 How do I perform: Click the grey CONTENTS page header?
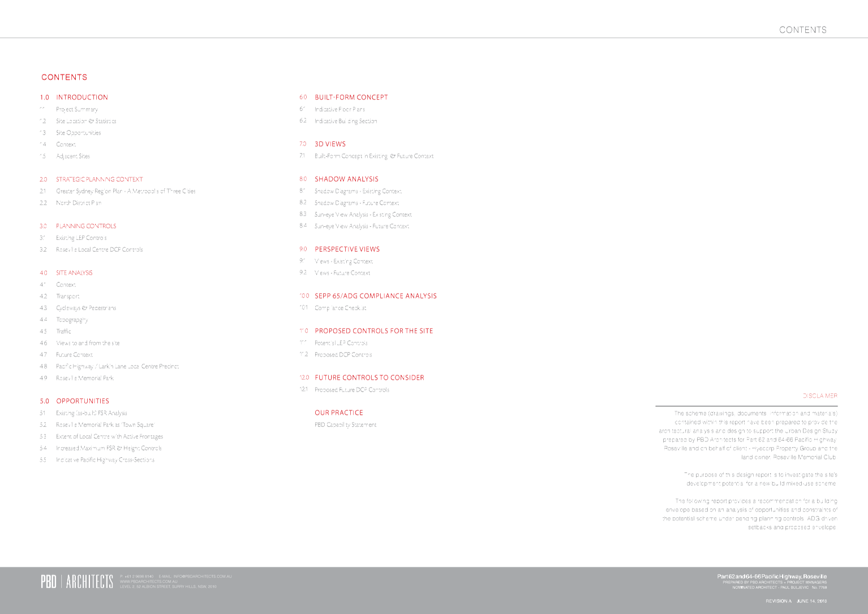tap(802, 30)
